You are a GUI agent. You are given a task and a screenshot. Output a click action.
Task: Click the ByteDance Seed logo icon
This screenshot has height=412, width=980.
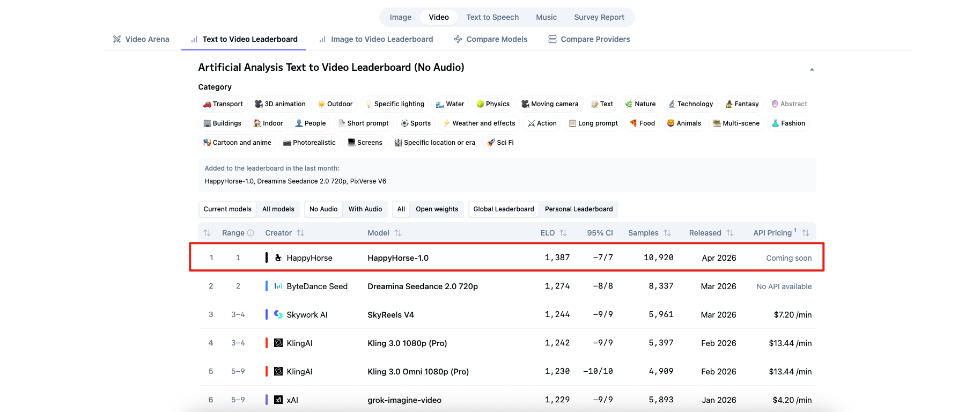(278, 286)
